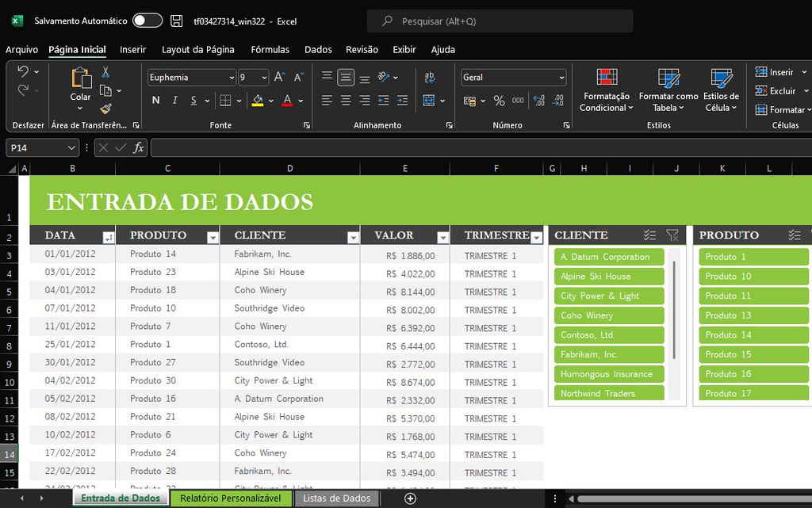Toggle wrap text icon
This screenshot has height=508, width=812.
click(x=429, y=77)
